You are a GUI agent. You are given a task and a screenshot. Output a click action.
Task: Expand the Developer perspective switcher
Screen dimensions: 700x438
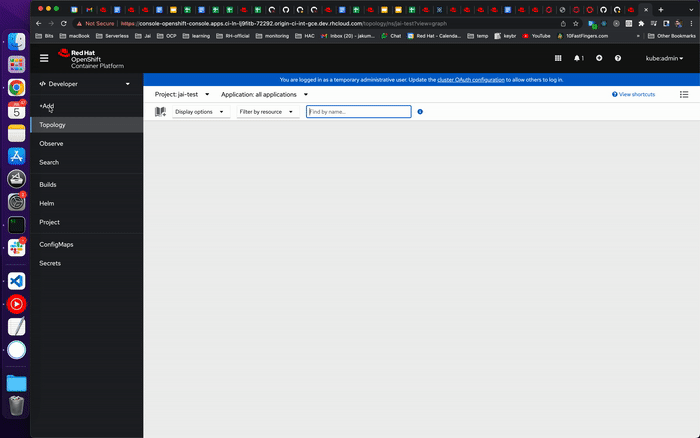(85, 84)
